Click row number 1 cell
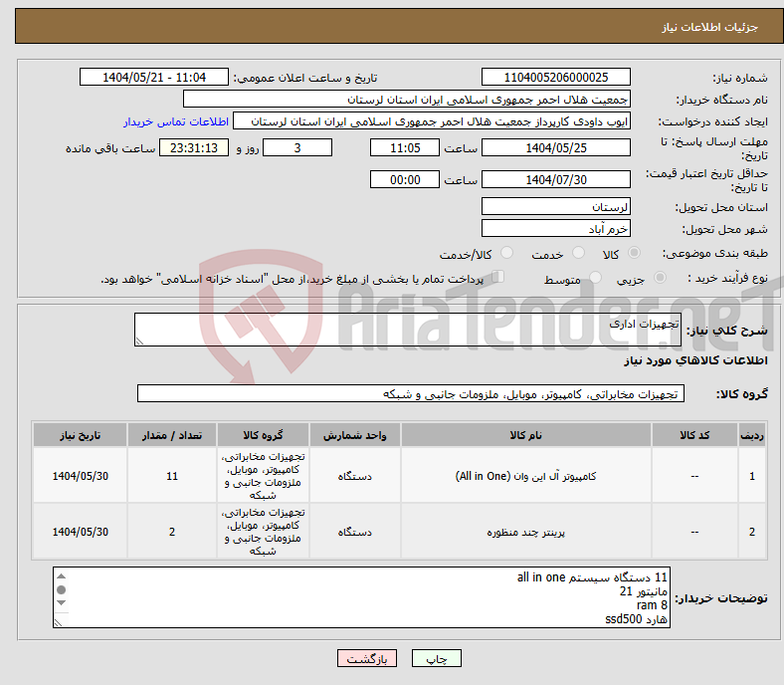The width and height of the screenshot is (784, 685). (751, 476)
